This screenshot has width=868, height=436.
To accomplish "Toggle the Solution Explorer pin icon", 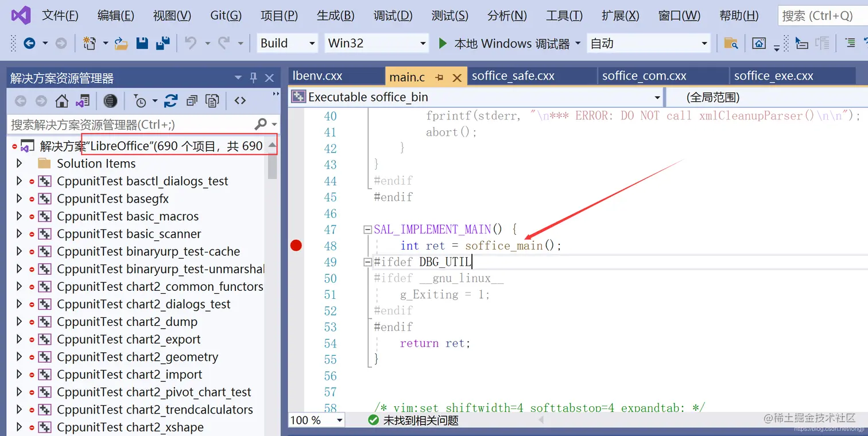I will (253, 77).
